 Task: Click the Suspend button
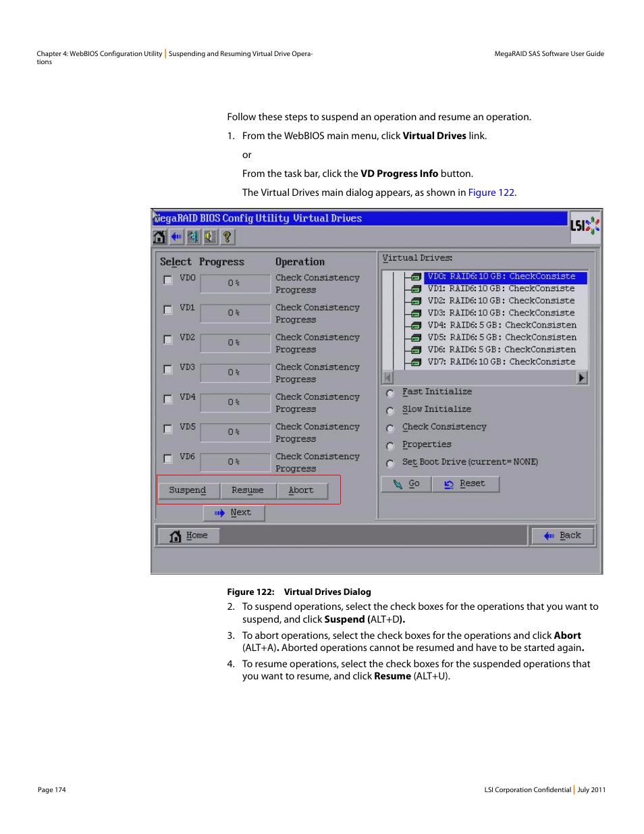[188, 490]
